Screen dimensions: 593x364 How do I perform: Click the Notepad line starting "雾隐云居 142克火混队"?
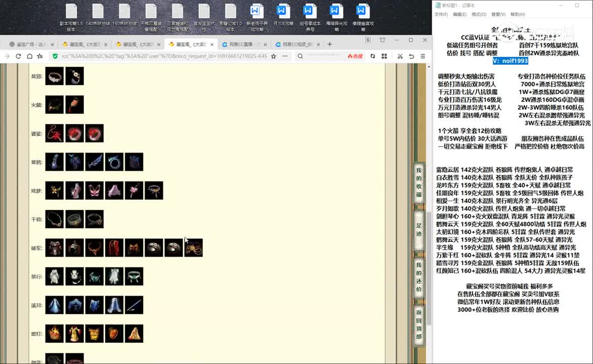[x=504, y=170]
